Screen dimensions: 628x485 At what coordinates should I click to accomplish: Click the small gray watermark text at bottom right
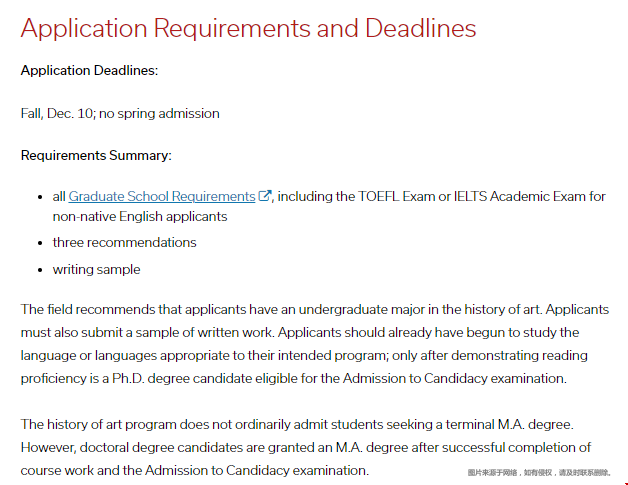point(538,472)
